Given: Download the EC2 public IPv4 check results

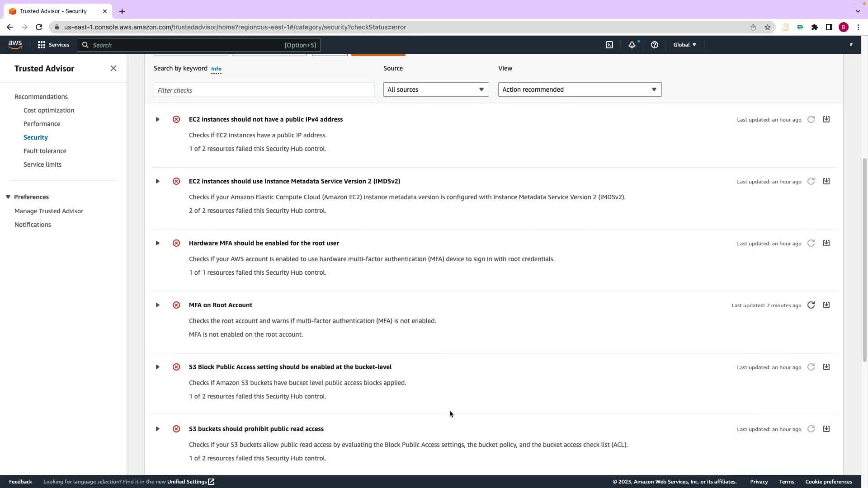Looking at the screenshot, I should tap(826, 119).
